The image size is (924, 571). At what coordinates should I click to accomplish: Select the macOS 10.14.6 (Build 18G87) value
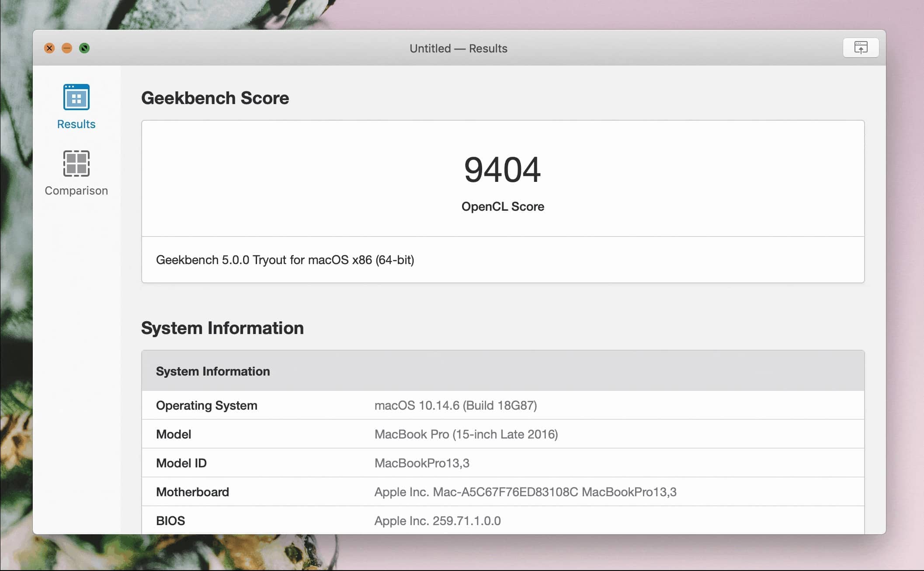coord(456,405)
